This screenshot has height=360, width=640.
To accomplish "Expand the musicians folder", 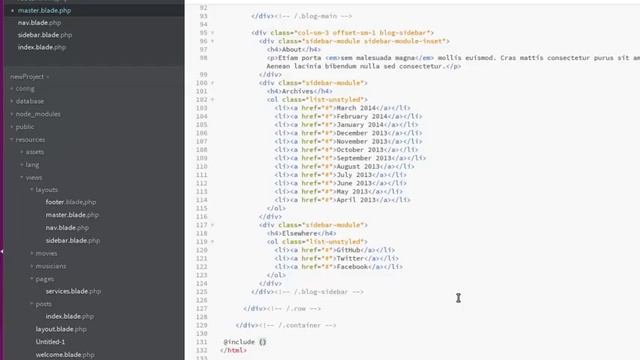I will [32, 266].
